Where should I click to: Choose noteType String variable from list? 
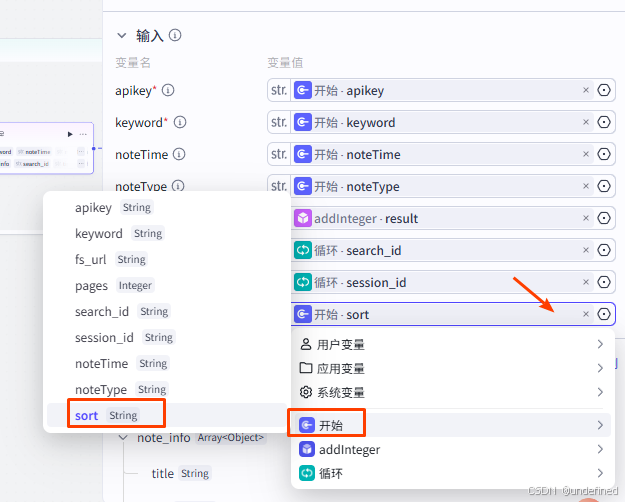pyautogui.click(x=167, y=389)
